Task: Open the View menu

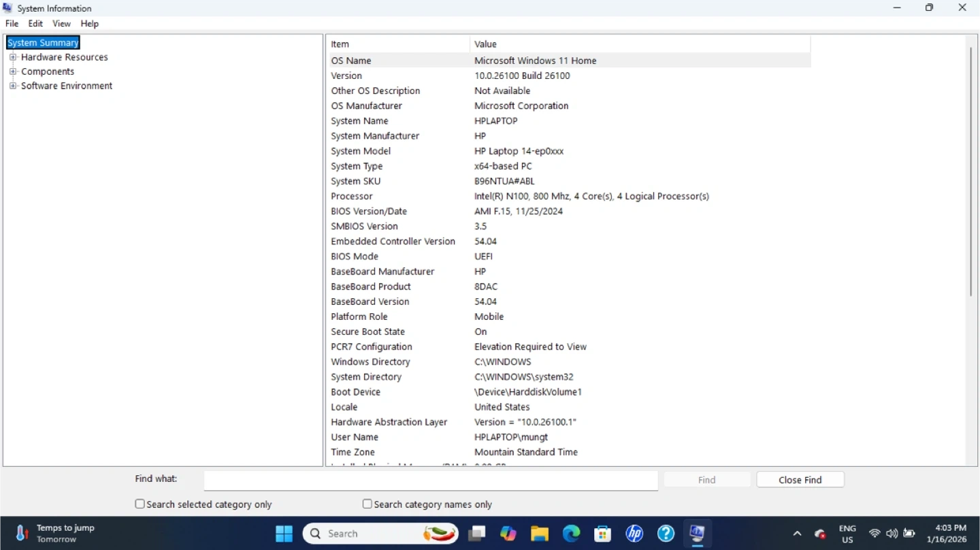Action: click(x=61, y=23)
